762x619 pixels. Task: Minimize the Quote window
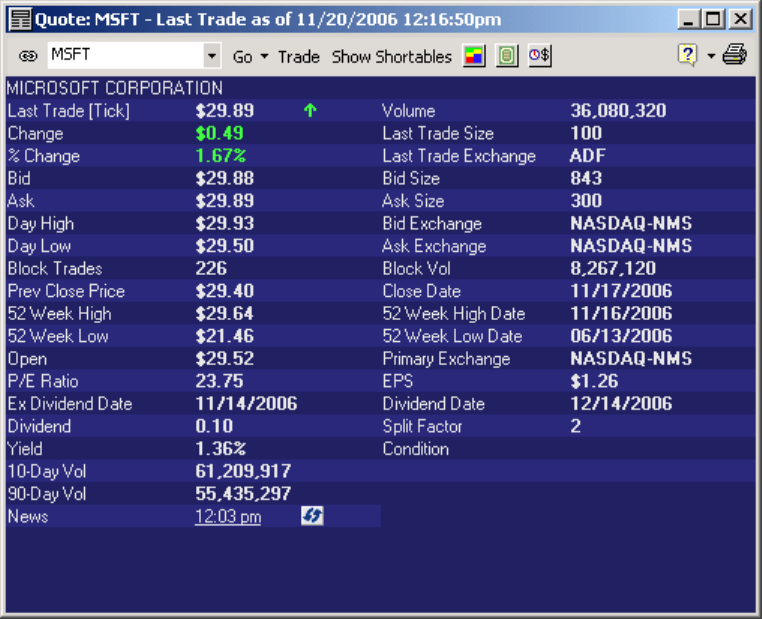click(x=688, y=19)
